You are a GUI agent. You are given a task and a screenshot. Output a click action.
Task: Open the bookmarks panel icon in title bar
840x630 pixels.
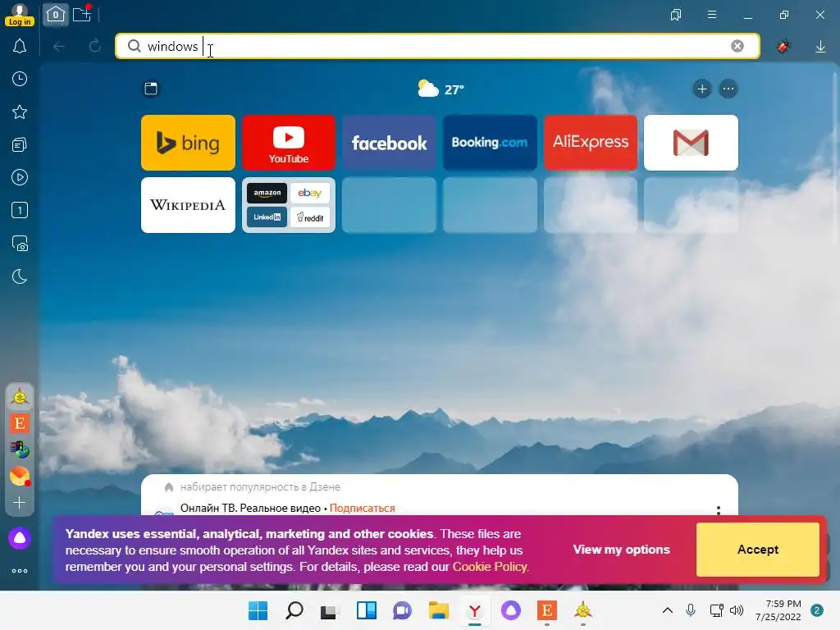tap(676, 15)
